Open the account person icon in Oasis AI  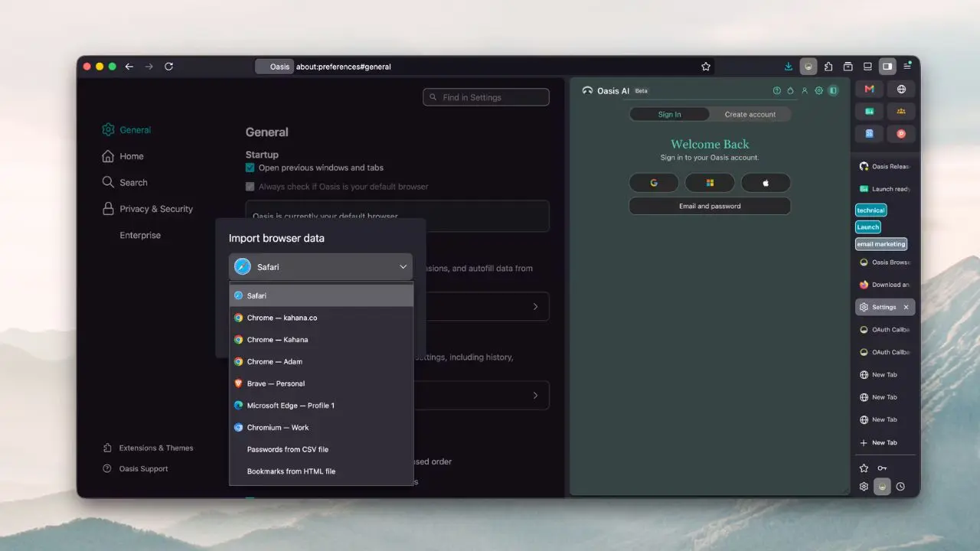point(805,90)
